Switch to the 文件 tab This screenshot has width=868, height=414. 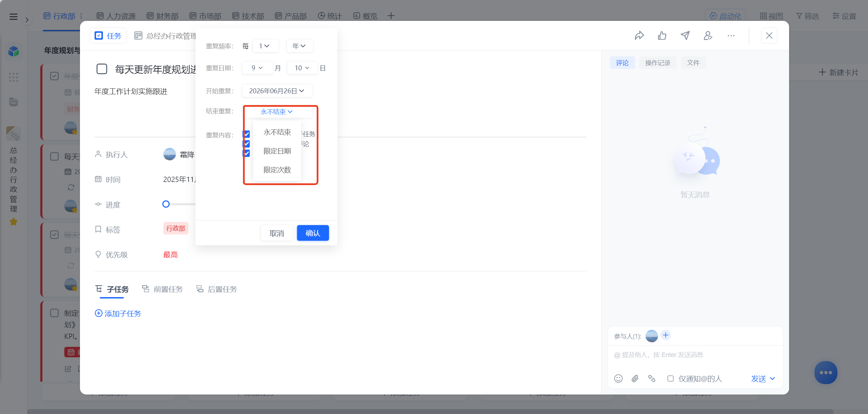tap(693, 63)
